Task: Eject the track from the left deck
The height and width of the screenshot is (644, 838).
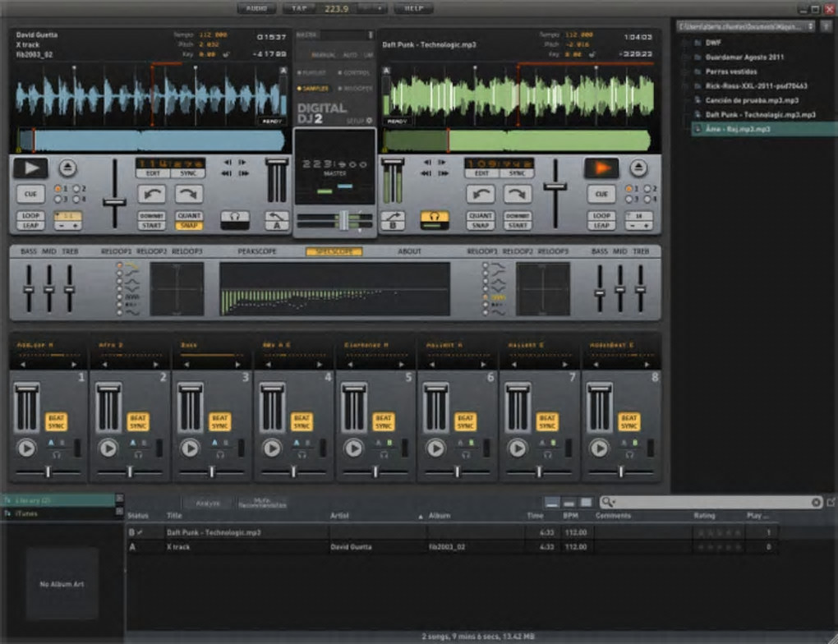Action: pyautogui.click(x=67, y=168)
